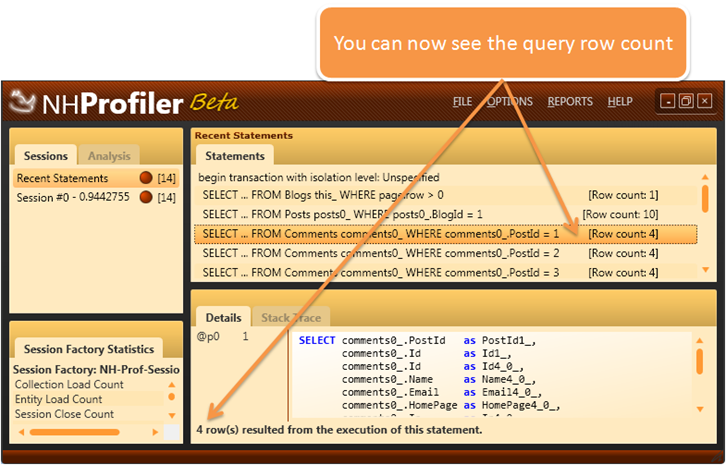Click statistics horizontal scroll right arrow

point(155,432)
